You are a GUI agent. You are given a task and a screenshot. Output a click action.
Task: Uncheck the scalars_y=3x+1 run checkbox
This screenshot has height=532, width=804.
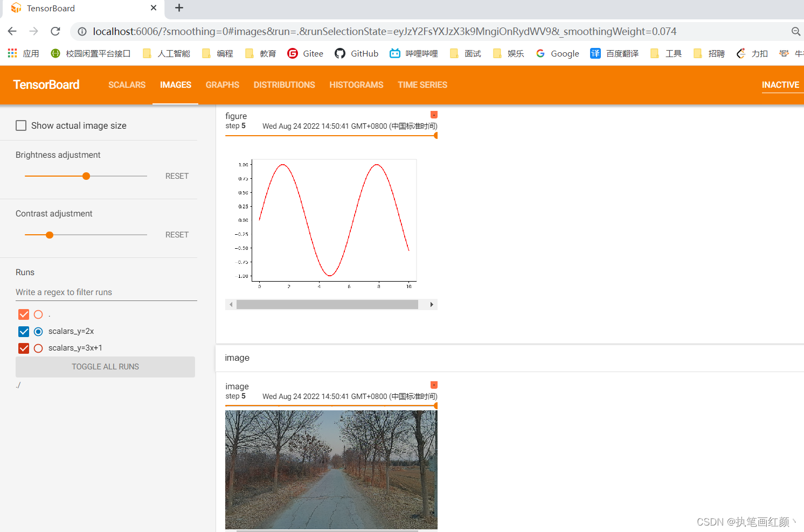click(x=24, y=348)
